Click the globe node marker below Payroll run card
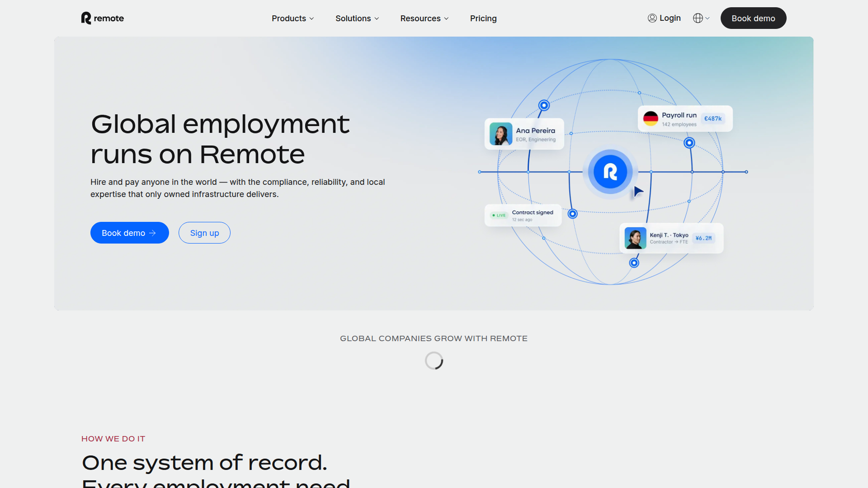 click(x=689, y=143)
